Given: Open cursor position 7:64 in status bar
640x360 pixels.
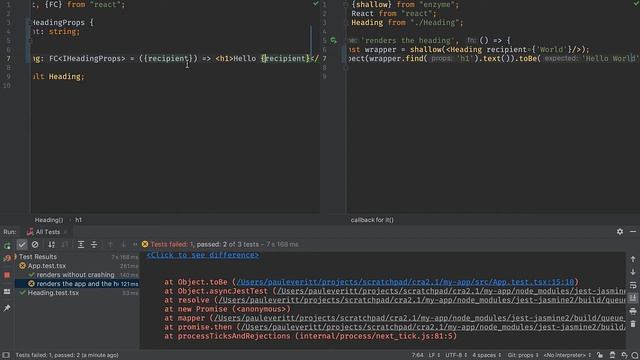Looking at the screenshot, I should (417, 355).
